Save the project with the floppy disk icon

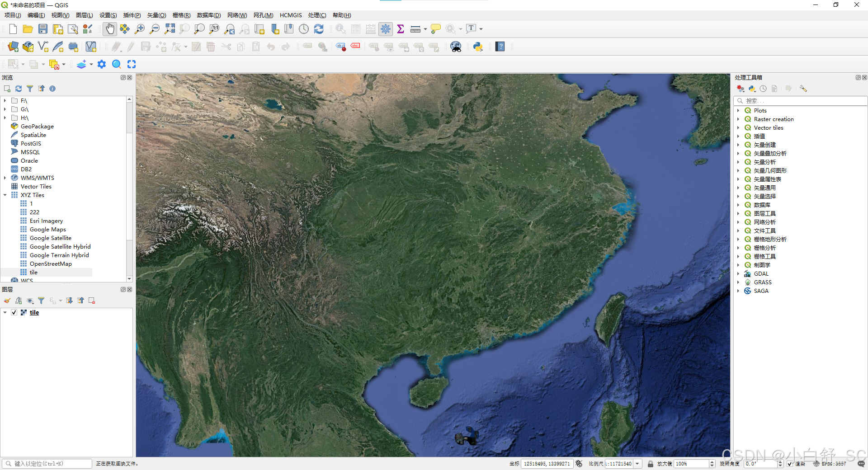[43, 29]
